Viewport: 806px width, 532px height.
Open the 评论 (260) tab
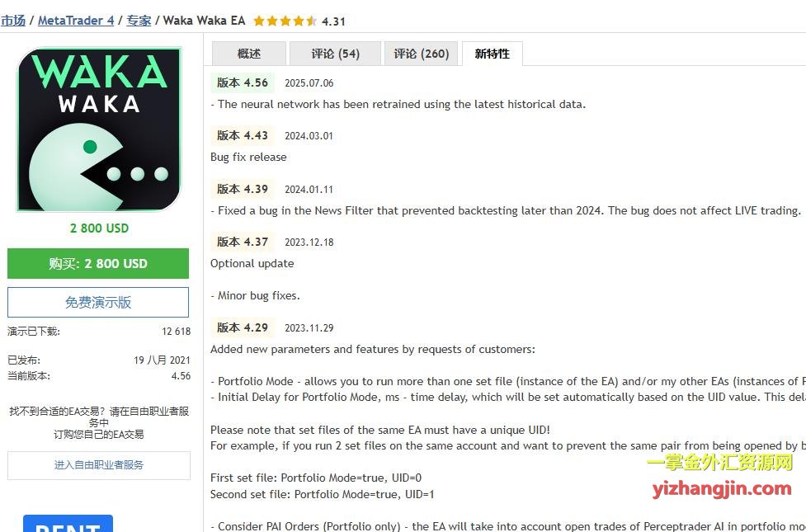point(421,54)
